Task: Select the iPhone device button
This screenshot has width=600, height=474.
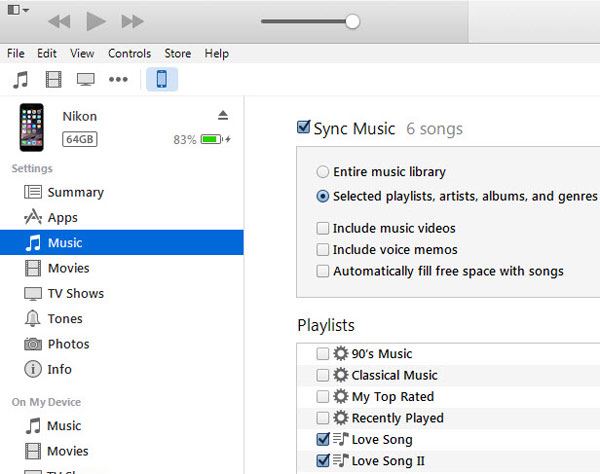Action: click(162, 79)
